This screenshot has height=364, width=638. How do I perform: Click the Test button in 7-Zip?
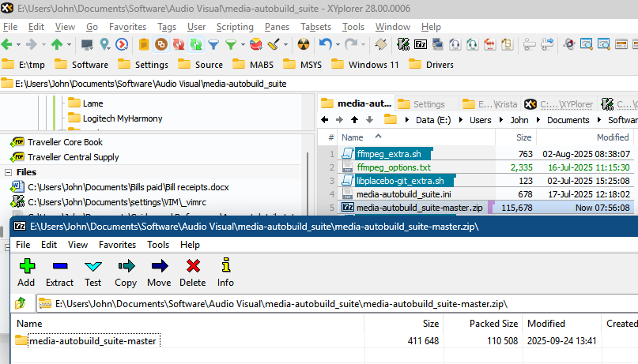92,272
